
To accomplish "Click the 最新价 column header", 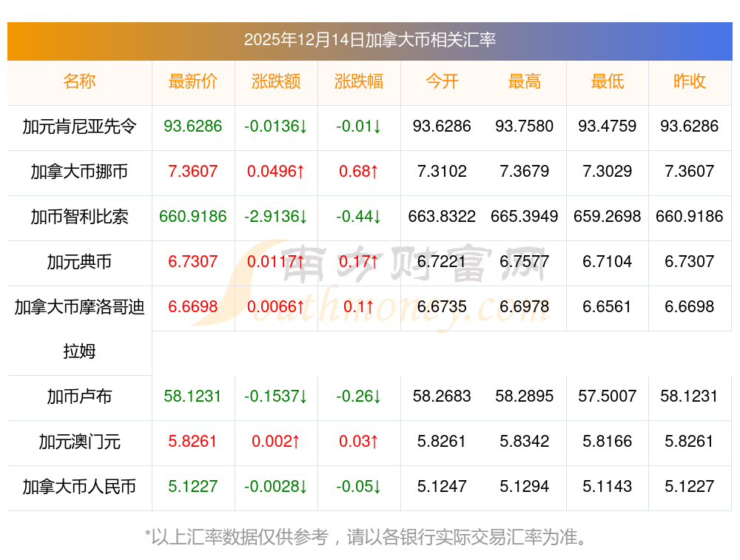I will pyautogui.click(x=193, y=82).
